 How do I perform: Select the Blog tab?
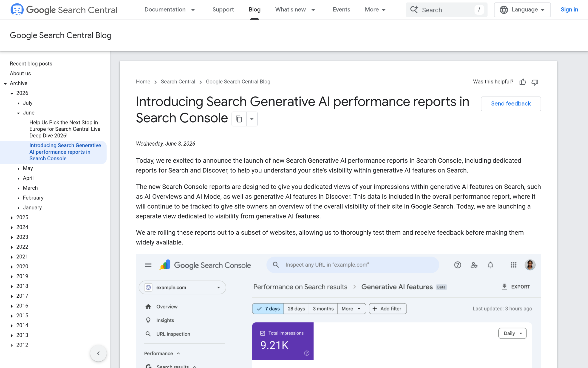click(254, 10)
